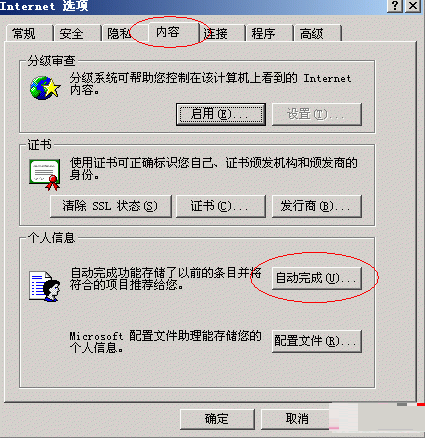Screen dimensions: 425x438
Task: Open the 隐私 tab
Action: [x=118, y=33]
